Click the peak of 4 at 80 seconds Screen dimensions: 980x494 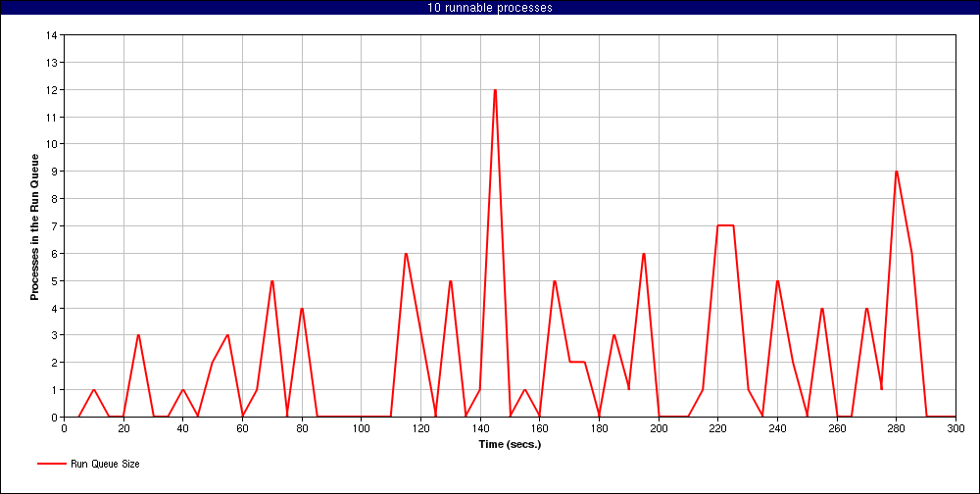point(302,309)
